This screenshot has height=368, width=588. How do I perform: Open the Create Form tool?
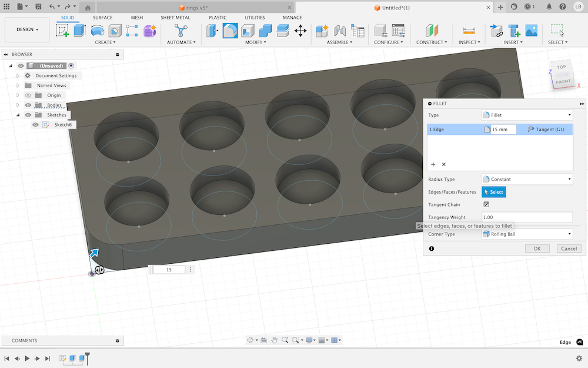point(149,31)
